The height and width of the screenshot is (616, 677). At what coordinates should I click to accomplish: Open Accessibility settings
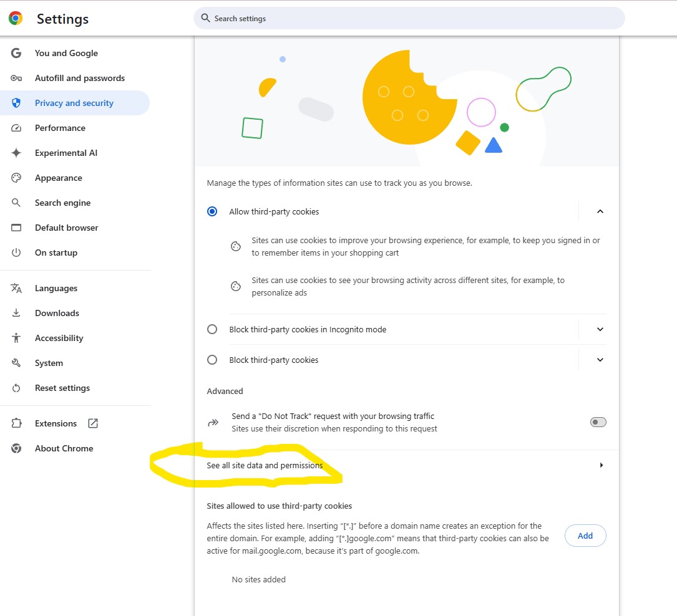click(x=75, y=338)
